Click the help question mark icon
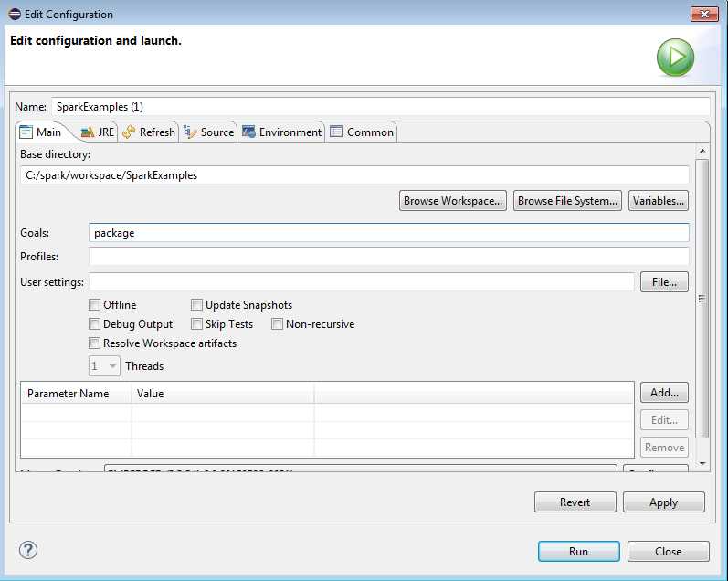728x581 pixels. click(28, 550)
